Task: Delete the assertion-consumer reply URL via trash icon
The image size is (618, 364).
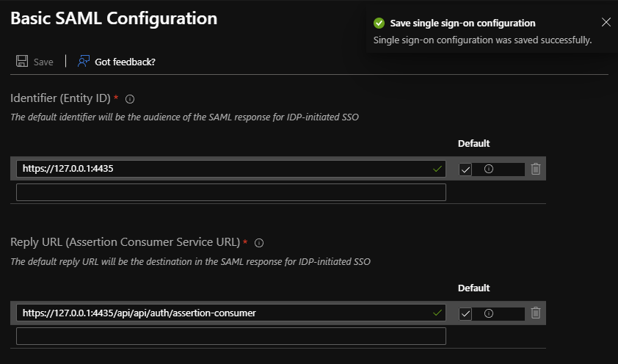Action: pyautogui.click(x=536, y=313)
